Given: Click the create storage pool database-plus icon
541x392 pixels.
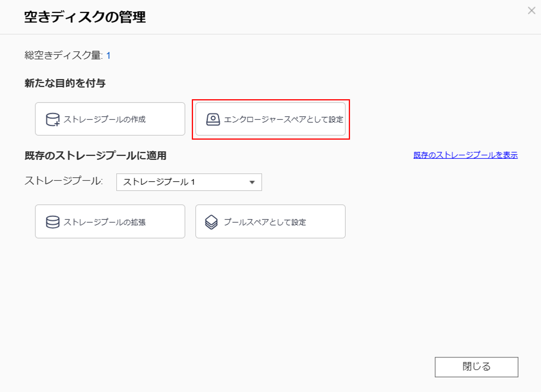Looking at the screenshot, I should click(53, 119).
